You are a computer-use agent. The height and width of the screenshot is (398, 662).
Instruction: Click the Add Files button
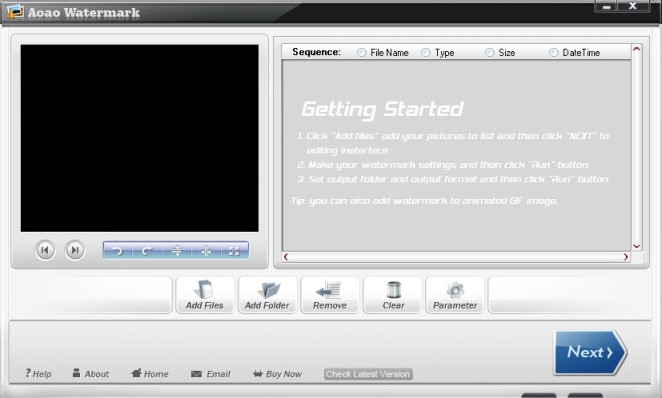pyautogui.click(x=205, y=295)
